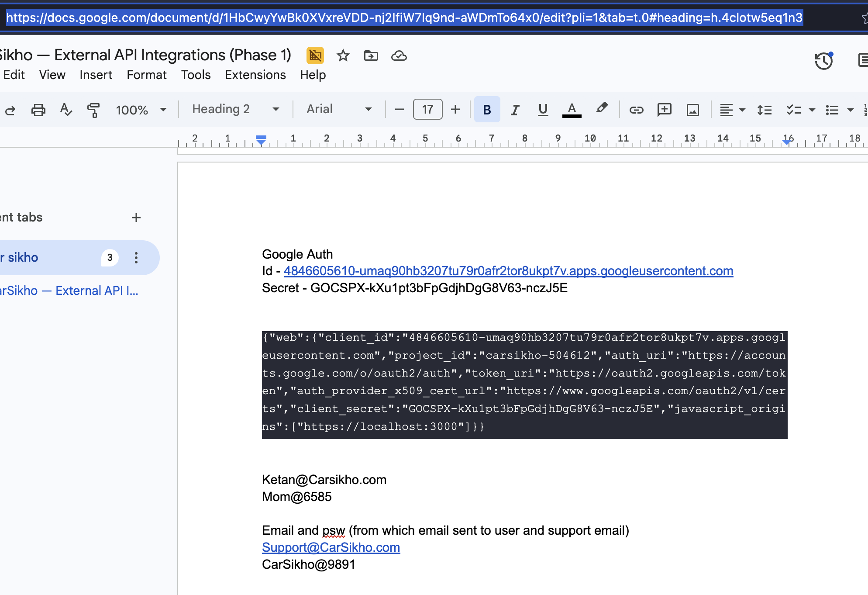Open the Heading 2 style dropdown

pos(236,109)
